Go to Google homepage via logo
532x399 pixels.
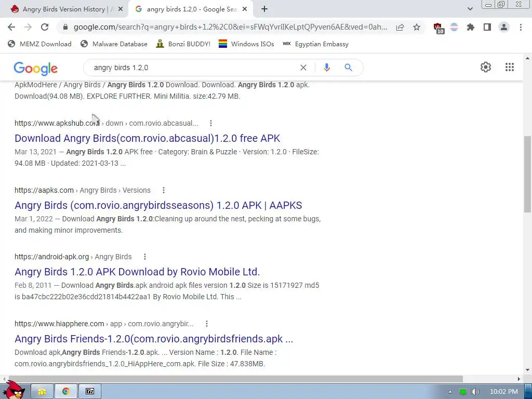pyautogui.click(x=36, y=69)
